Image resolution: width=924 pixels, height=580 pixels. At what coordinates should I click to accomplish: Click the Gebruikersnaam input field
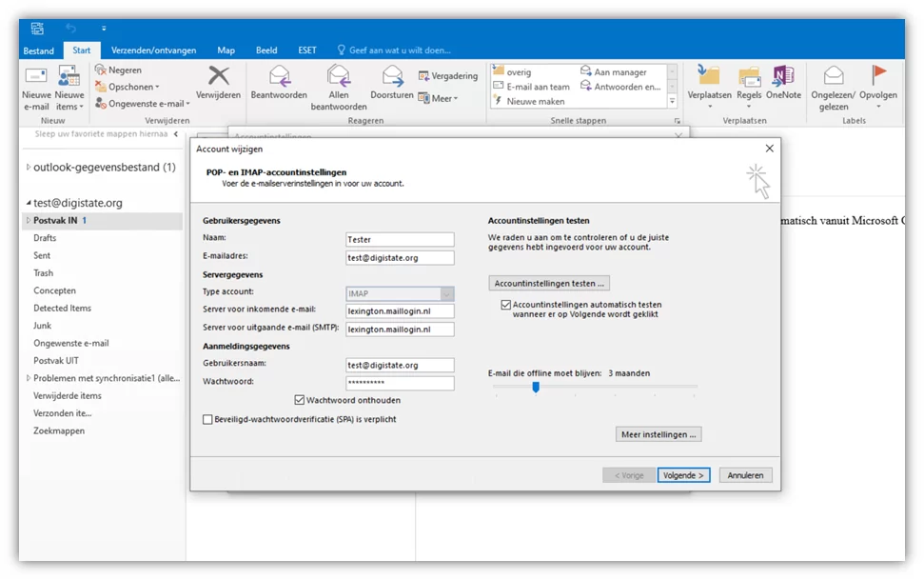400,365
